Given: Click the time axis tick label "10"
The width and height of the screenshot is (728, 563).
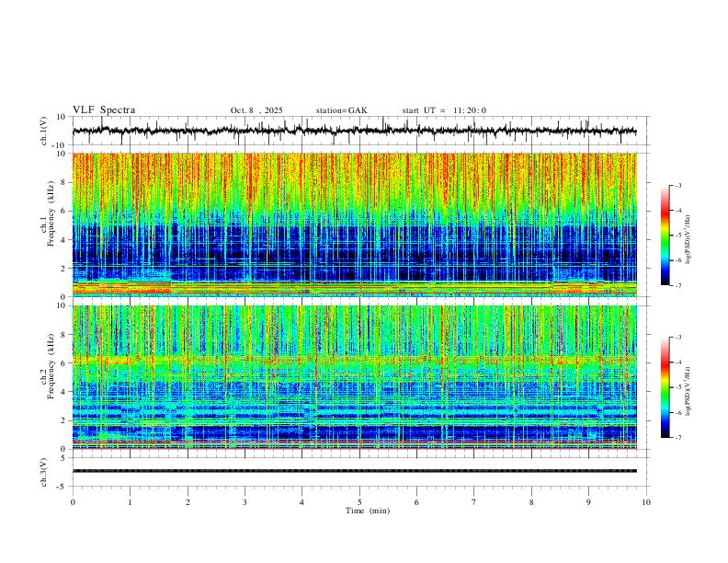Looking at the screenshot, I should 646,502.
